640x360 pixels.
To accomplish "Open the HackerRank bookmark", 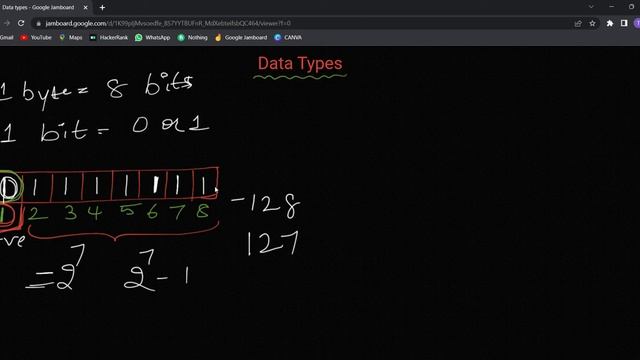I will click(x=109, y=38).
